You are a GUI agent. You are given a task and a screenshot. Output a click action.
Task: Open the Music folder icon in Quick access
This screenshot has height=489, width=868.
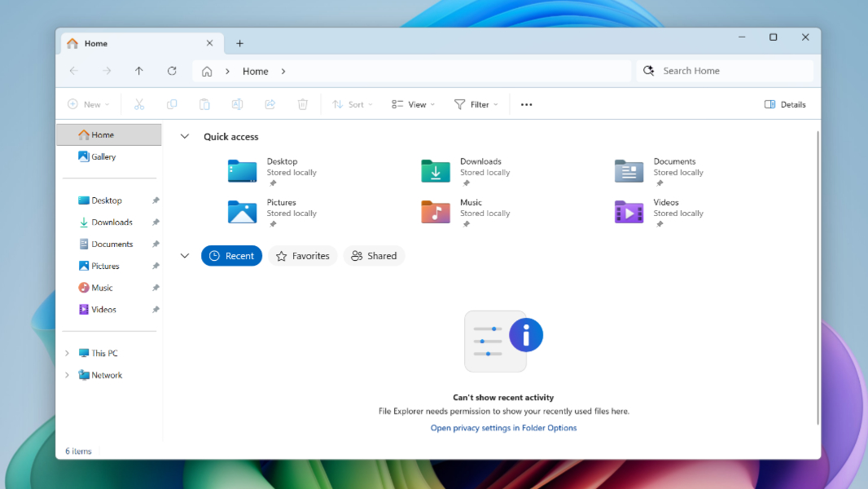point(436,212)
